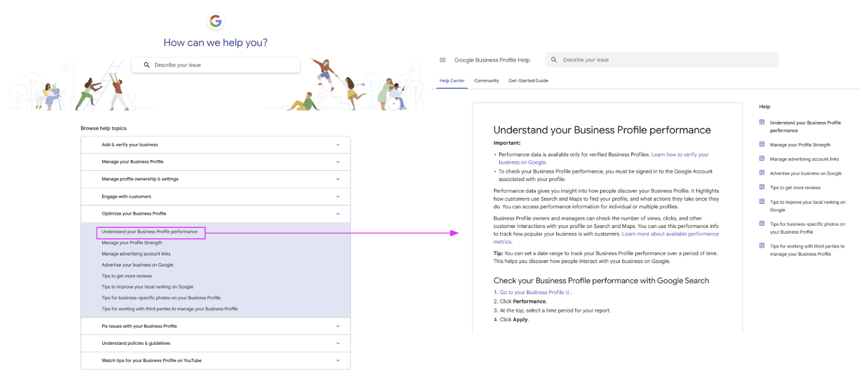Switch to the Help Center tab
Image resolution: width=868 pixels, height=388 pixels.
click(452, 81)
